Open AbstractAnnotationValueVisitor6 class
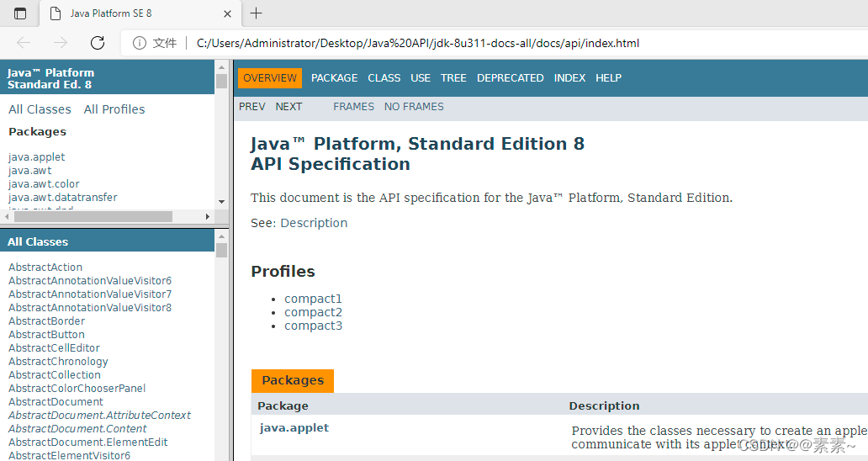The height and width of the screenshot is (461, 868). click(x=90, y=281)
